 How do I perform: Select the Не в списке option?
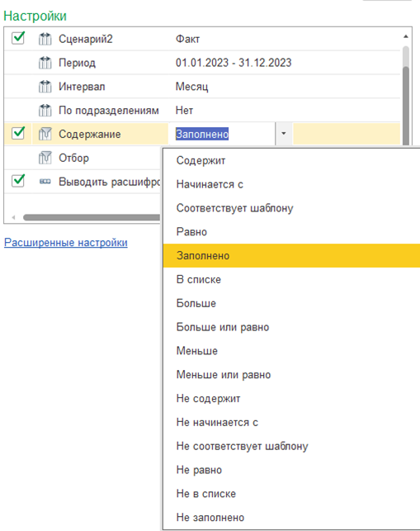pos(206,494)
